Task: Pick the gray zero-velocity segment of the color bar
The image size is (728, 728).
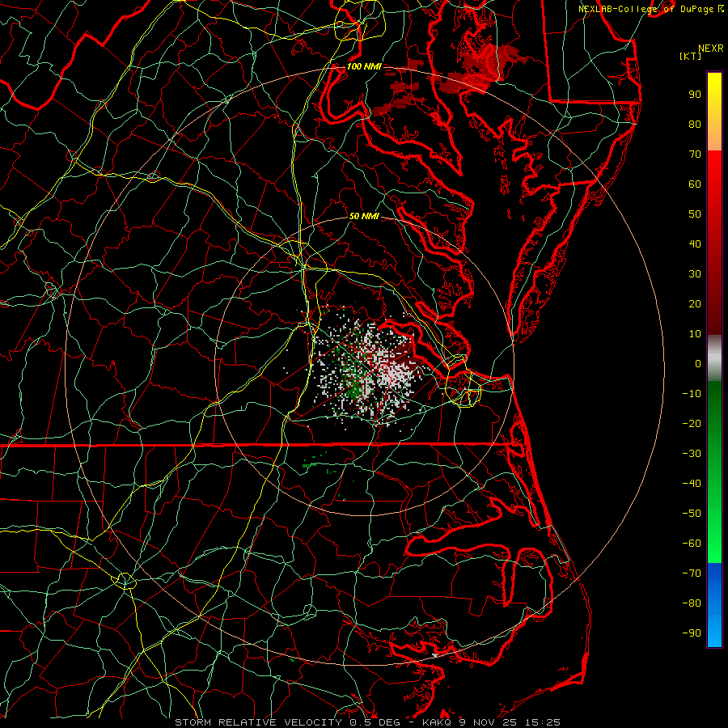Action: 714,358
